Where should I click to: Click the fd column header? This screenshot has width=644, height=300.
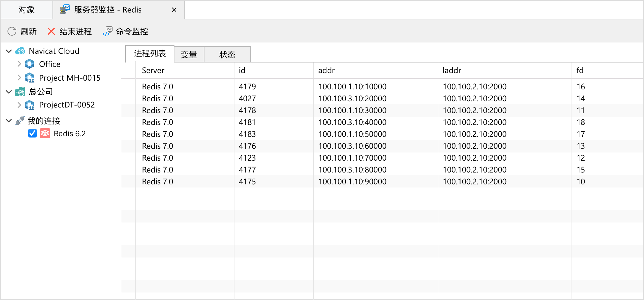point(607,70)
